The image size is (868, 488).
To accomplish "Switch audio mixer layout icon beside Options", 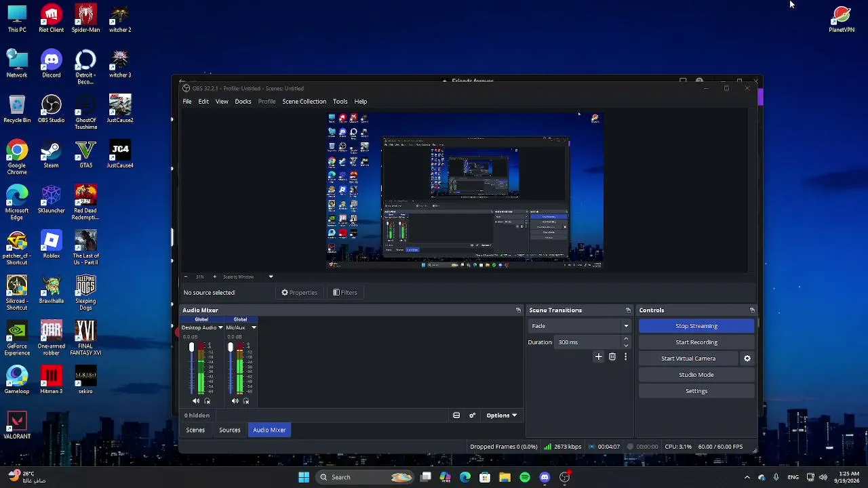I will click(x=456, y=415).
